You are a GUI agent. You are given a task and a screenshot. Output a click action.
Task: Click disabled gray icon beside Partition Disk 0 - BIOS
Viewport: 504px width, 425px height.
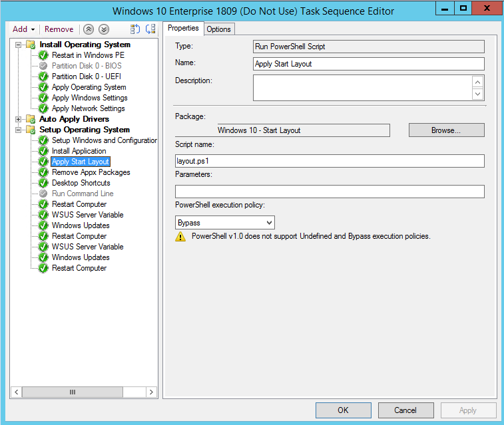[43, 66]
